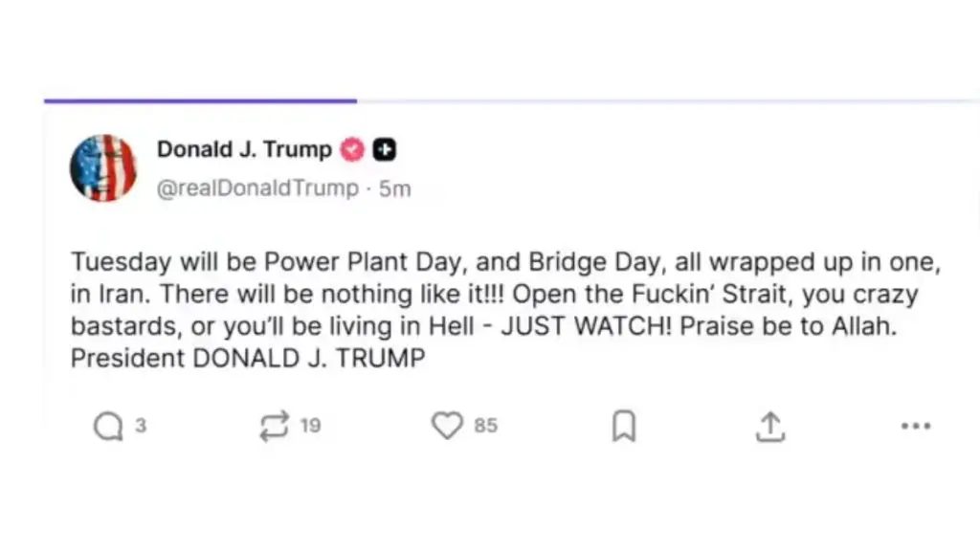This screenshot has height=551, width=980.
Task: Click the share upload arrow icon
Action: 770,427
